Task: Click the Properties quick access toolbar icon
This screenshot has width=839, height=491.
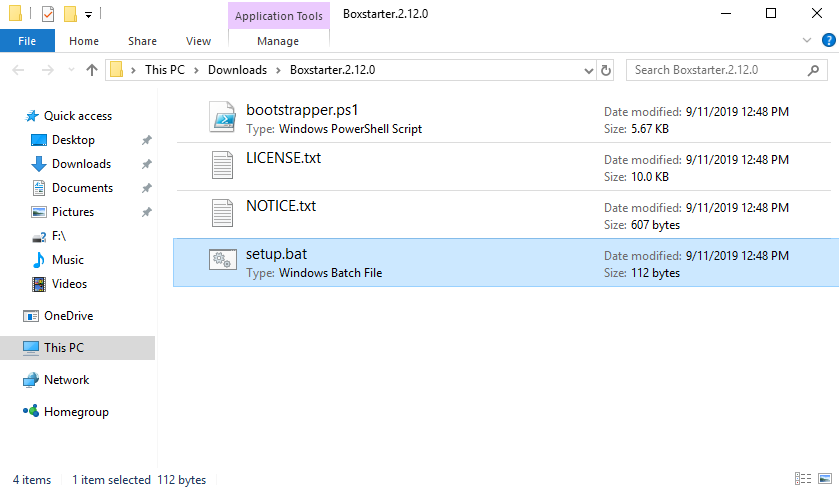Action: [48, 13]
